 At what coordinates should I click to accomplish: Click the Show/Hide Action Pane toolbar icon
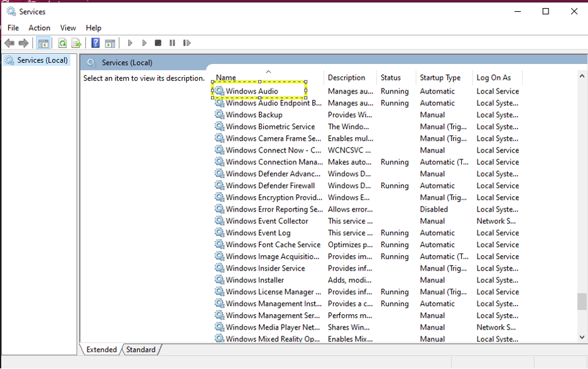110,43
